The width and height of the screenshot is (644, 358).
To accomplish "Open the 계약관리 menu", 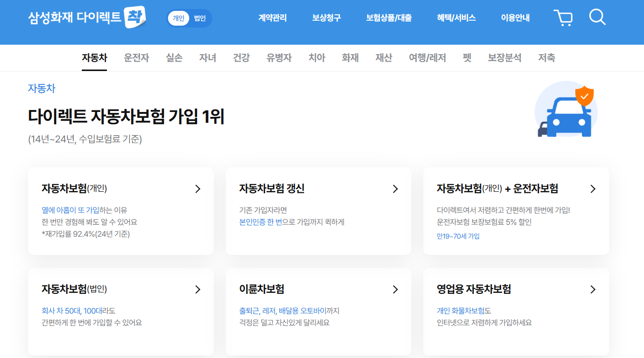I will tap(272, 18).
